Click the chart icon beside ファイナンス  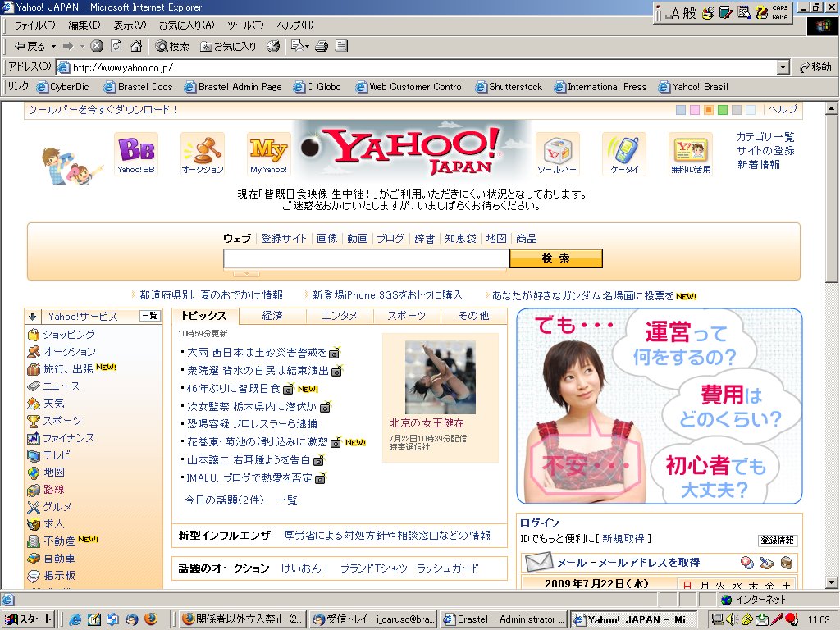coord(33,438)
